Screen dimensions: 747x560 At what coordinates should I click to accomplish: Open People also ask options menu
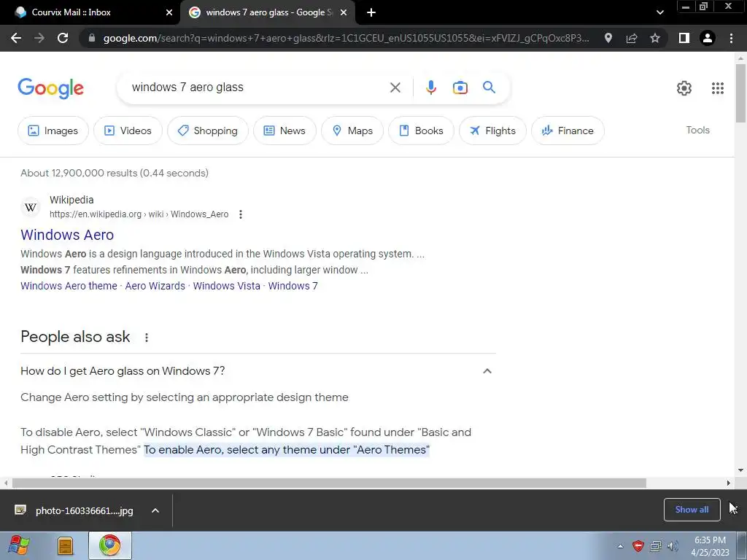tap(146, 338)
